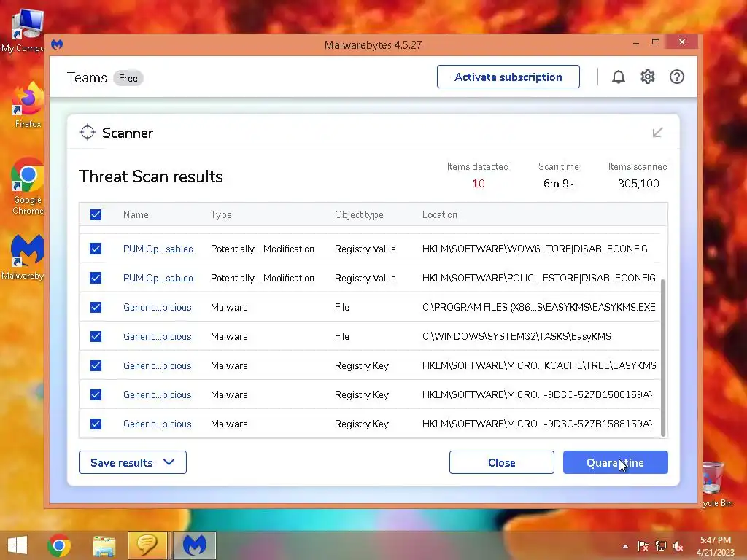747x560 pixels.
Task: Select the Malwarebytes taskbar button
Action: pyautogui.click(x=194, y=545)
